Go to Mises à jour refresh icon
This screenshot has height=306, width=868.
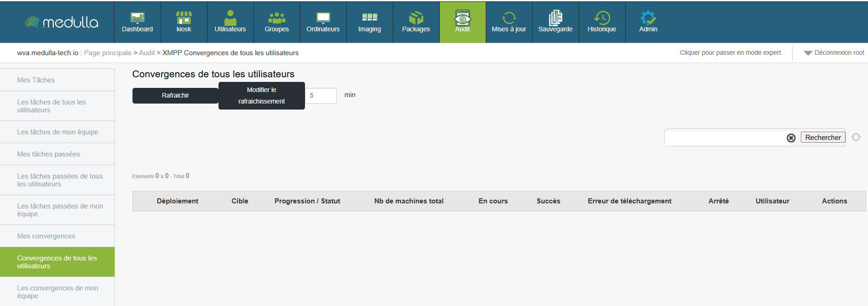[509, 18]
